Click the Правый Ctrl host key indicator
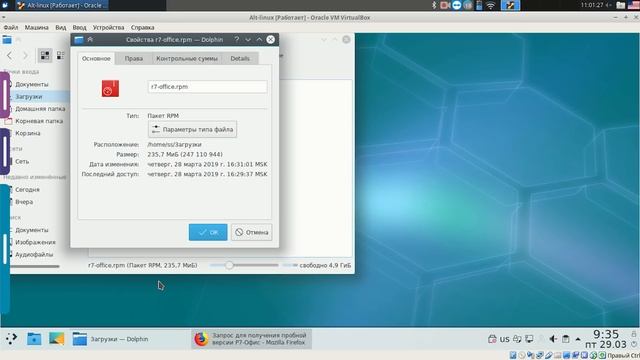This screenshot has width=640, height=360. point(624,356)
